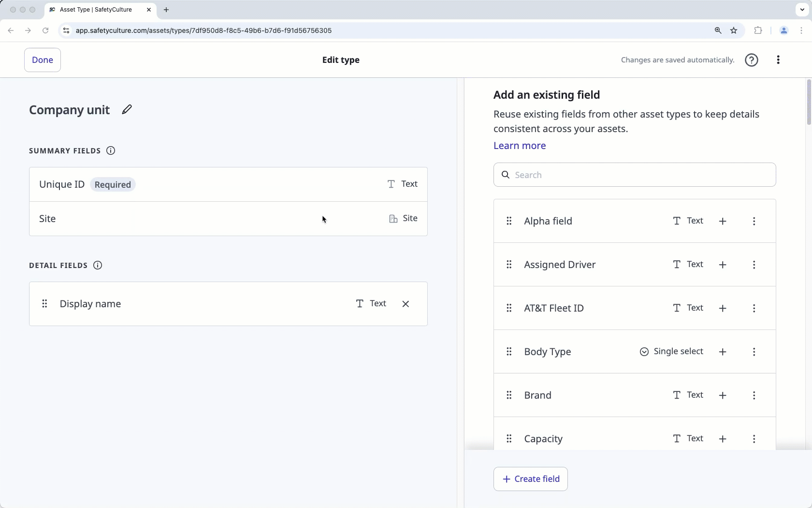Open the help question mark icon
Screen dimensions: 812x508
(x=752, y=60)
